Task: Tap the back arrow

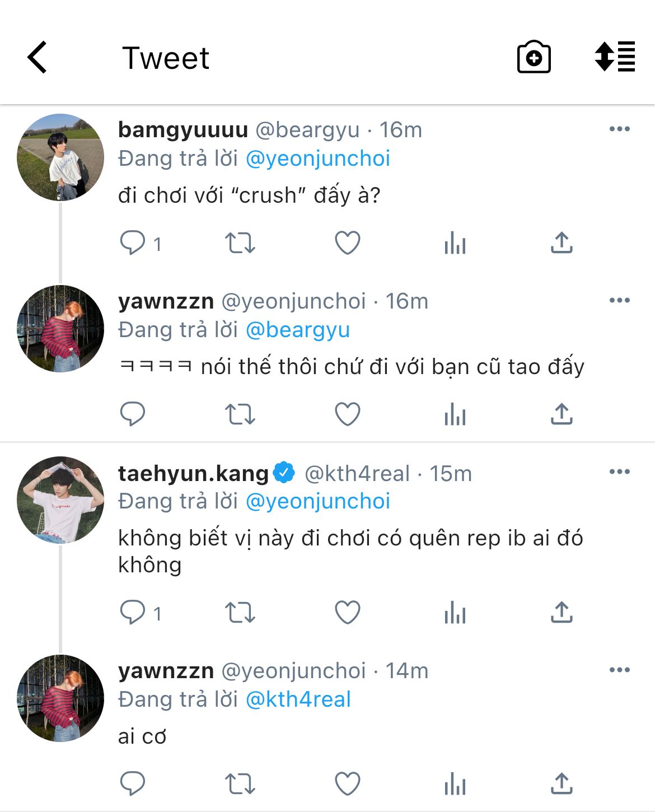Action: [37, 58]
